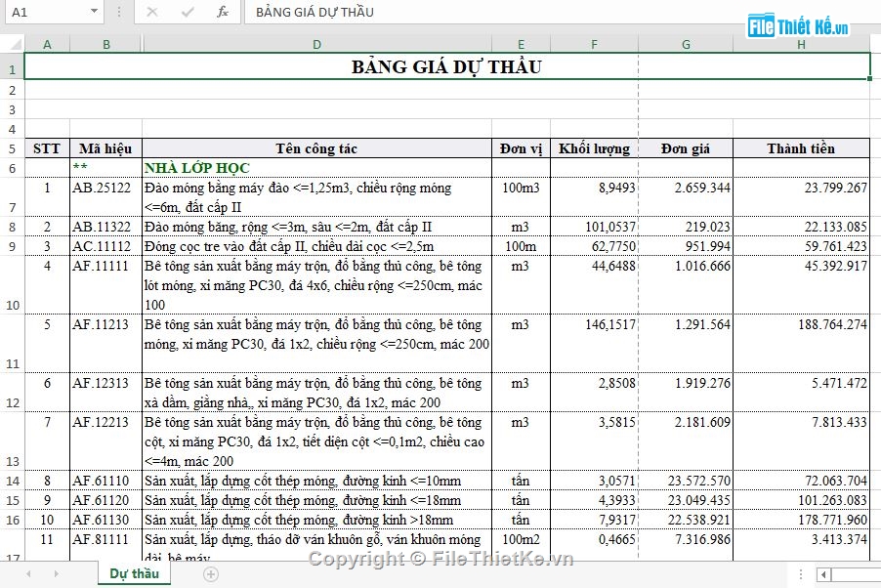
Task: Select the STT header cell
Action: (x=47, y=148)
